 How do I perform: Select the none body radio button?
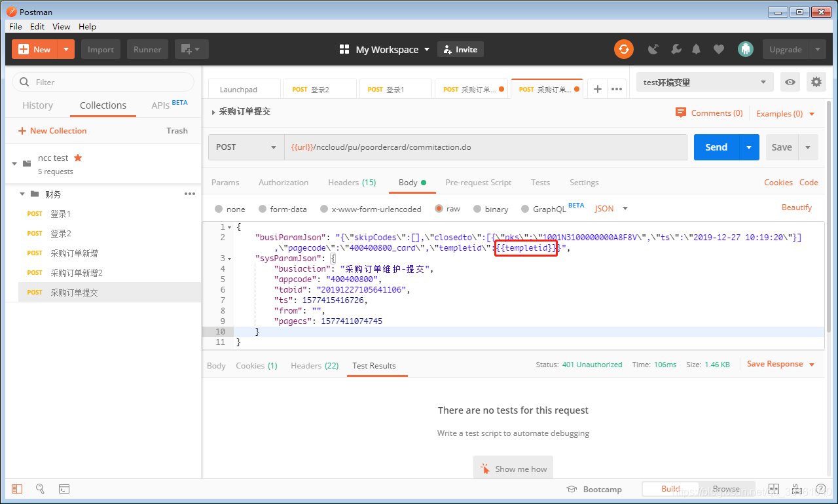(219, 209)
